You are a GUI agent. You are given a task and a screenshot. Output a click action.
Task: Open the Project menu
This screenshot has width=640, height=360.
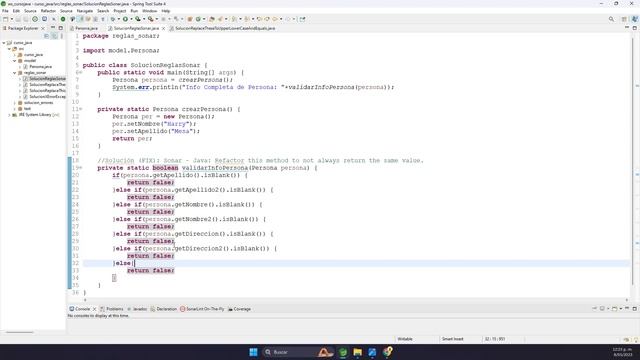[120, 11]
